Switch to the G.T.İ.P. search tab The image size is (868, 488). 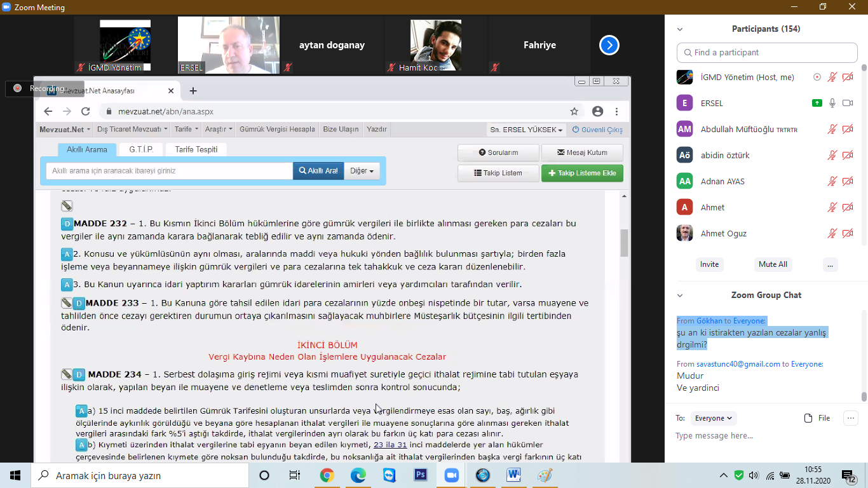point(141,149)
